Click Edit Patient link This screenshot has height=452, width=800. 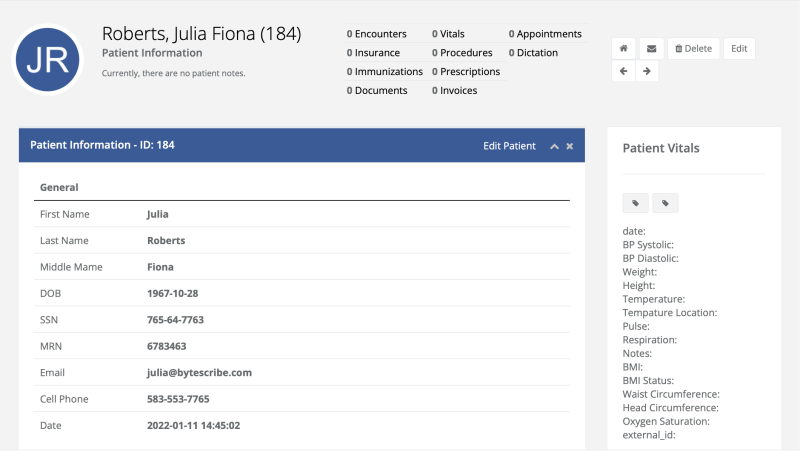[509, 146]
